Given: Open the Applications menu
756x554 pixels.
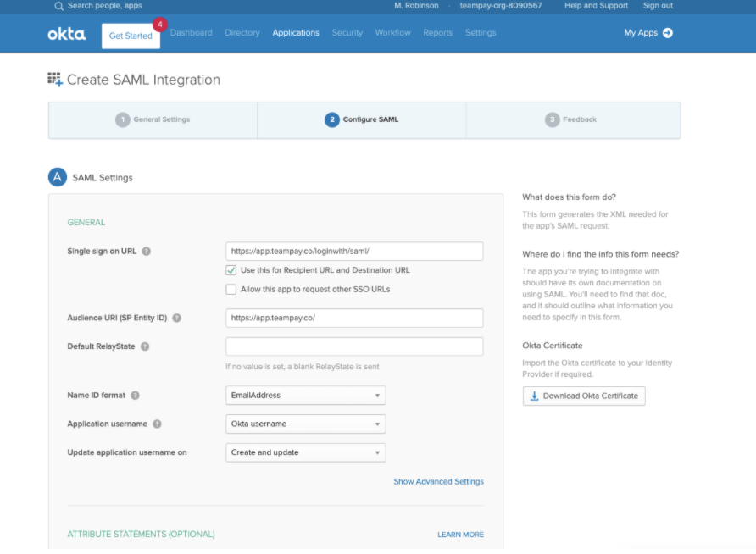Looking at the screenshot, I should point(296,33).
